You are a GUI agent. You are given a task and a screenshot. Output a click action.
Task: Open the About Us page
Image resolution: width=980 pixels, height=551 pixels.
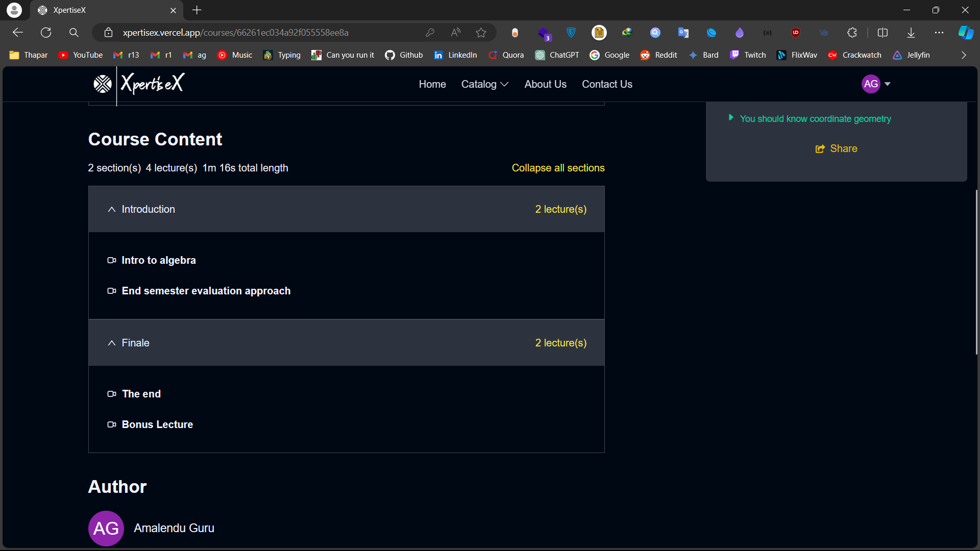pyautogui.click(x=545, y=84)
